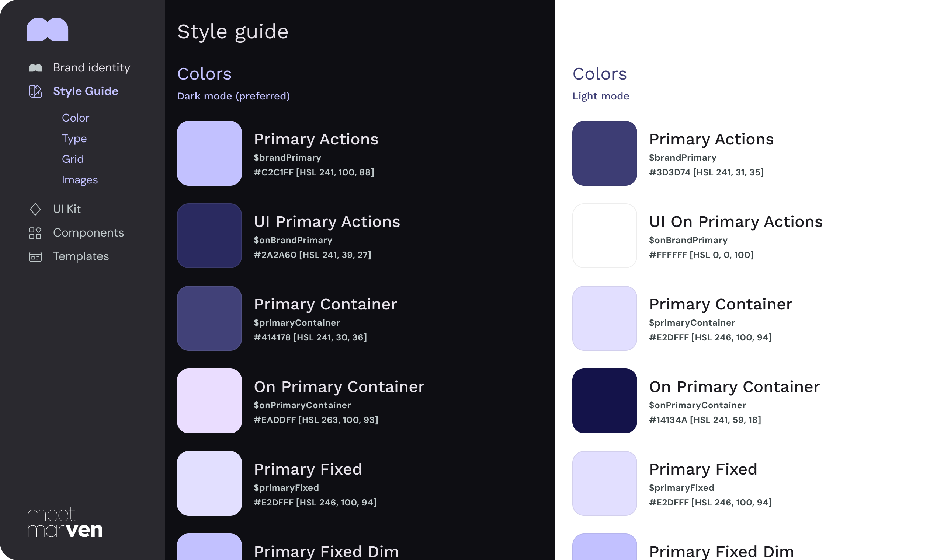Click the UI Primary Actions color square
Viewport: 944px width, 560px height.
209,236
